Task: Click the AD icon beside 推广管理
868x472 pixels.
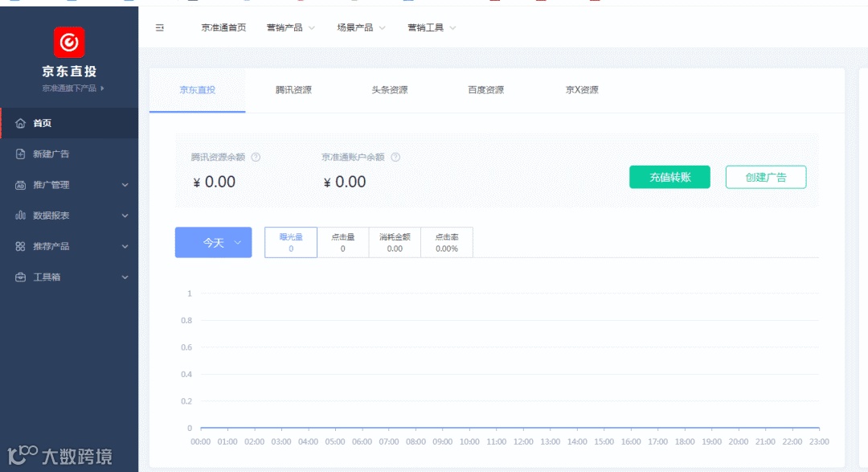Action: 20,185
